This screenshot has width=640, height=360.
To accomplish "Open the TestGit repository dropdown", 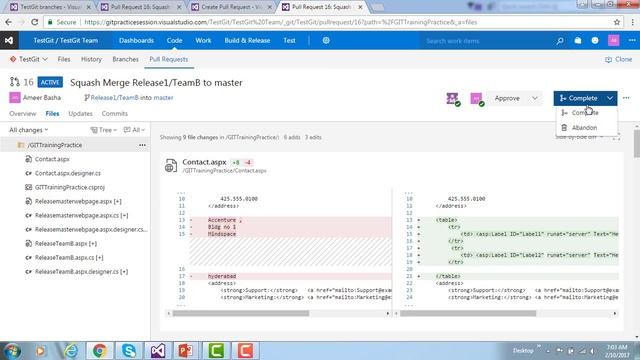I will [x=29, y=59].
